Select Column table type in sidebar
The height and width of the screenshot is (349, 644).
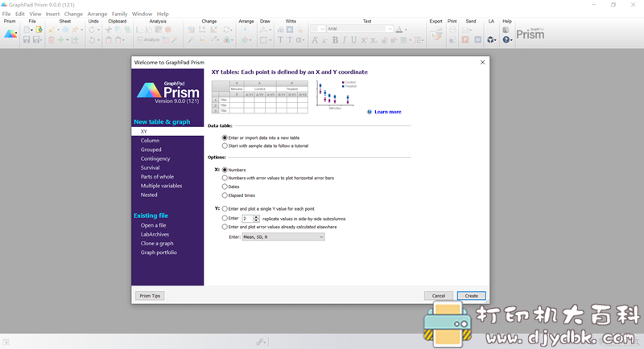pos(150,140)
